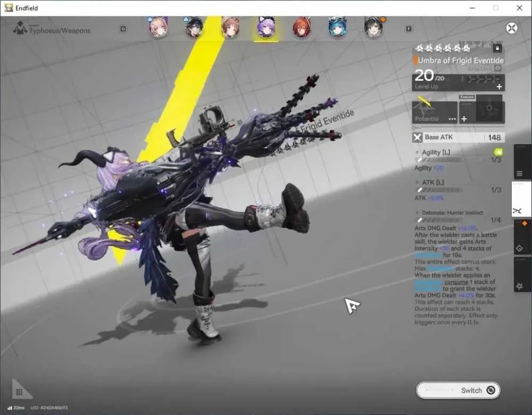Click the Base ATK crossed-swords icon

417,137
